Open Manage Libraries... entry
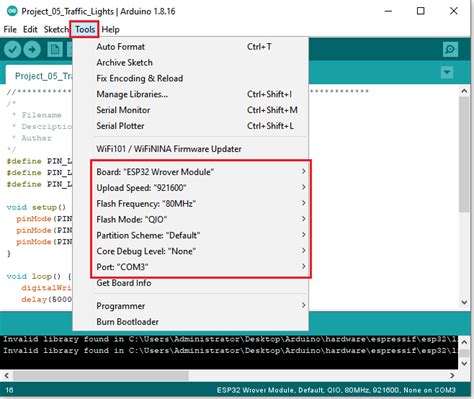 click(x=190, y=94)
